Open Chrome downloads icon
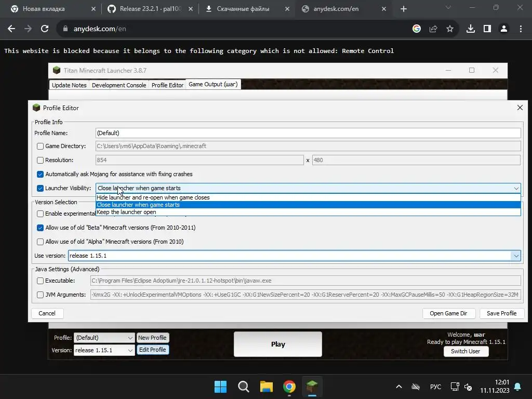Viewport: 532px width, 399px height. coord(471,29)
